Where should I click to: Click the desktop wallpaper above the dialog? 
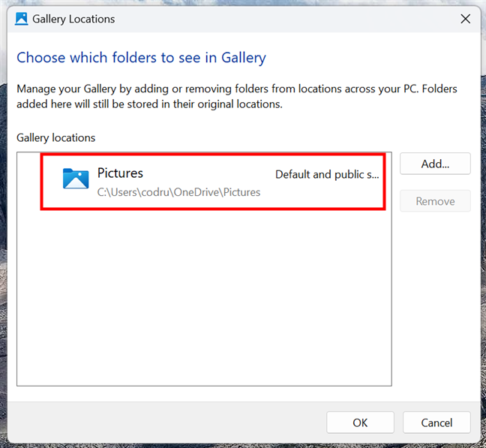pos(243,3)
